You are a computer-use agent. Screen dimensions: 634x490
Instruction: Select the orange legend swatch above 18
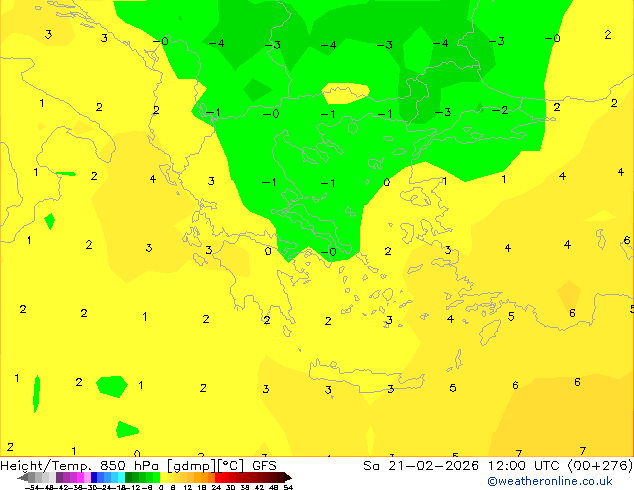(x=204, y=477)
